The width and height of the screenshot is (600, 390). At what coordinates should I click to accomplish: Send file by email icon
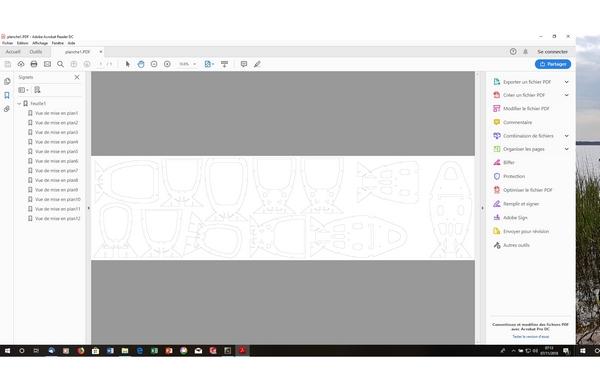(x=47, y=64)
